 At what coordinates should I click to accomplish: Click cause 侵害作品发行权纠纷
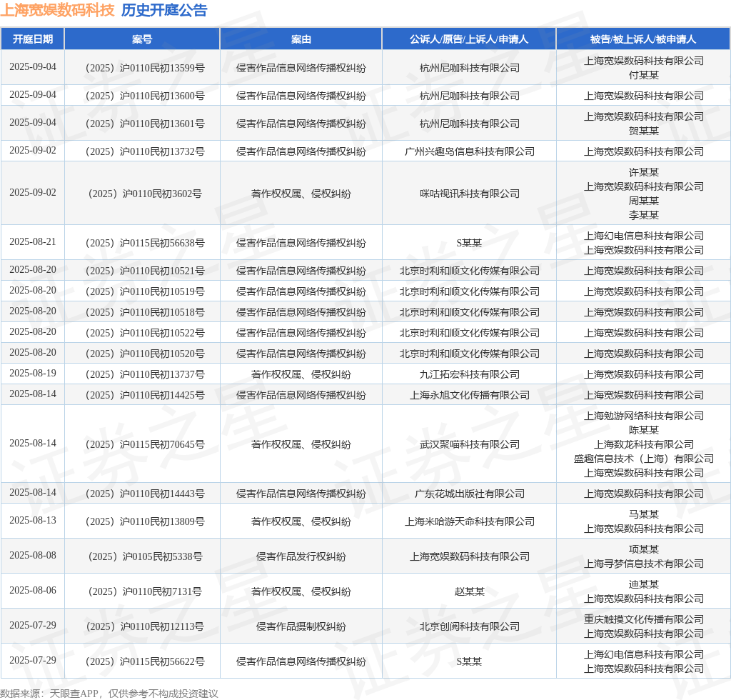click(x=301, y=557)
